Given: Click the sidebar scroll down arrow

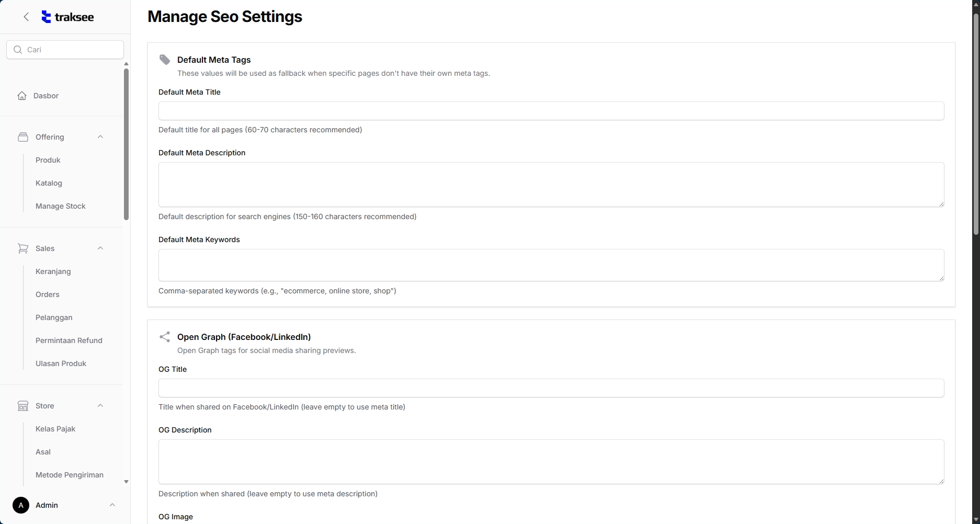Looking at the screenshot, I should pos(126,482).
